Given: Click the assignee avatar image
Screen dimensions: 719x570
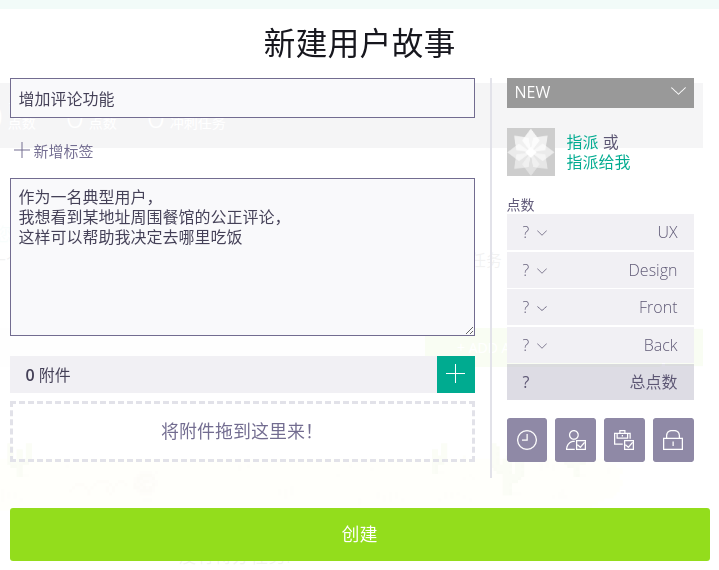Looking at the screenshot, I should [531, 152].
